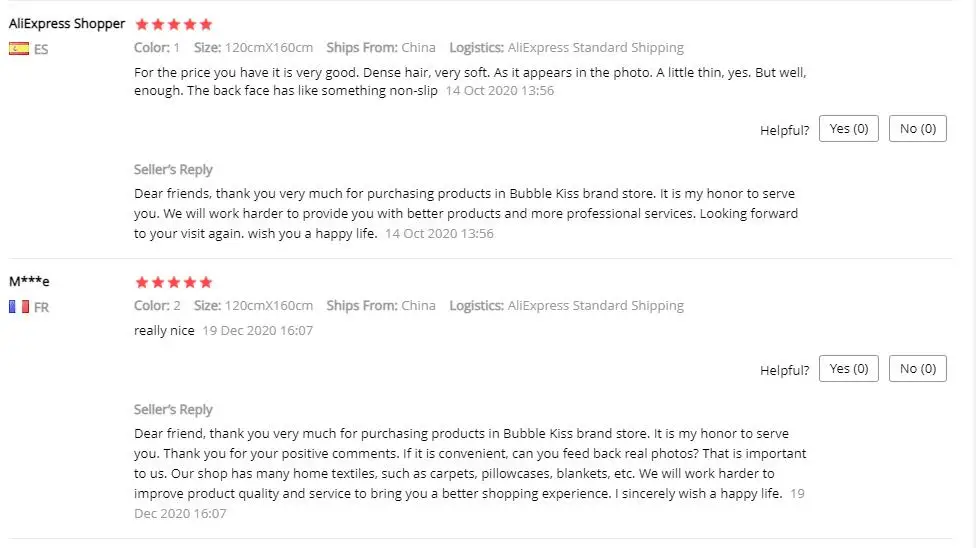
Task: Open reviewer M***e's name
Action: click(29, 282)
